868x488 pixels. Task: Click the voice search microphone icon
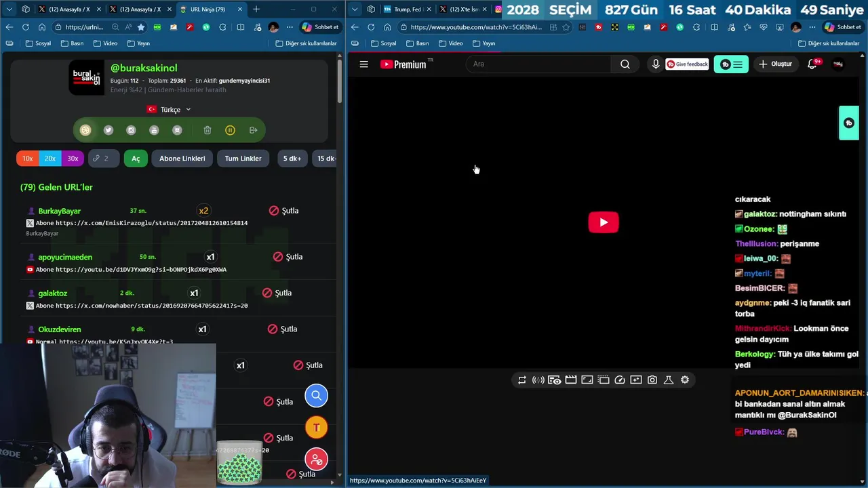point(655,64)
